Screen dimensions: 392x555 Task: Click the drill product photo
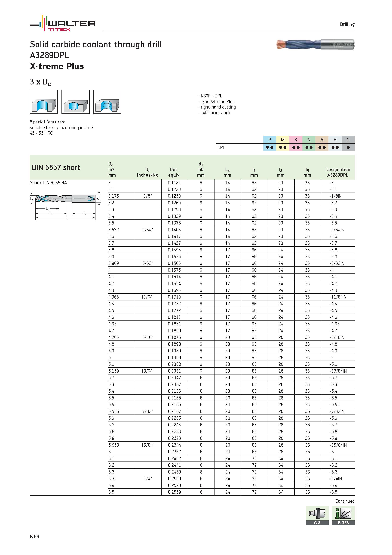(x=315, y=44)
